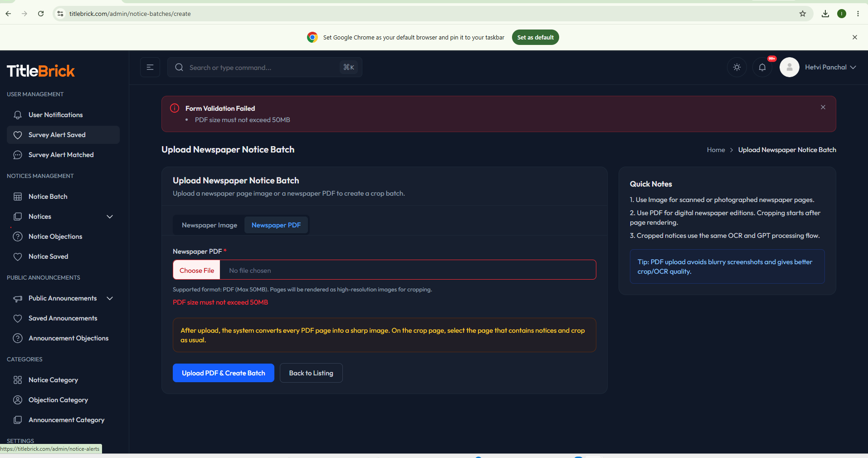The width and height of the screenshot is (868, 458).
Task: Click the Choose File button
Action: click(x=197, y=270)
